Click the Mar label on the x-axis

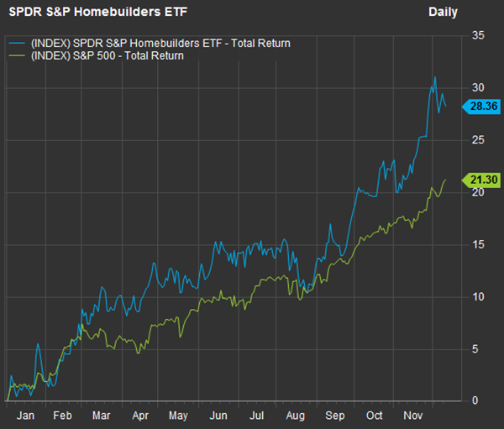click(x=102, y=416)
